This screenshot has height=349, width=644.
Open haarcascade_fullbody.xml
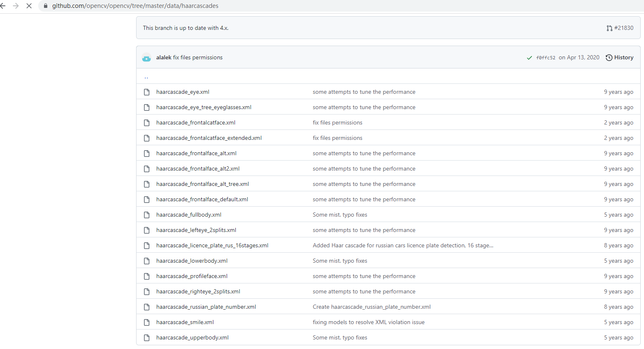(189, 215)
